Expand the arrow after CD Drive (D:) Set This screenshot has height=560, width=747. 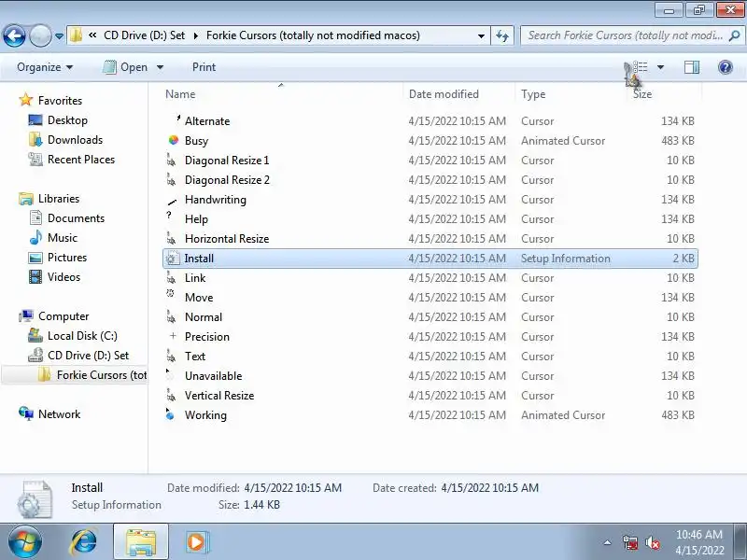click(x=196, y=35)
